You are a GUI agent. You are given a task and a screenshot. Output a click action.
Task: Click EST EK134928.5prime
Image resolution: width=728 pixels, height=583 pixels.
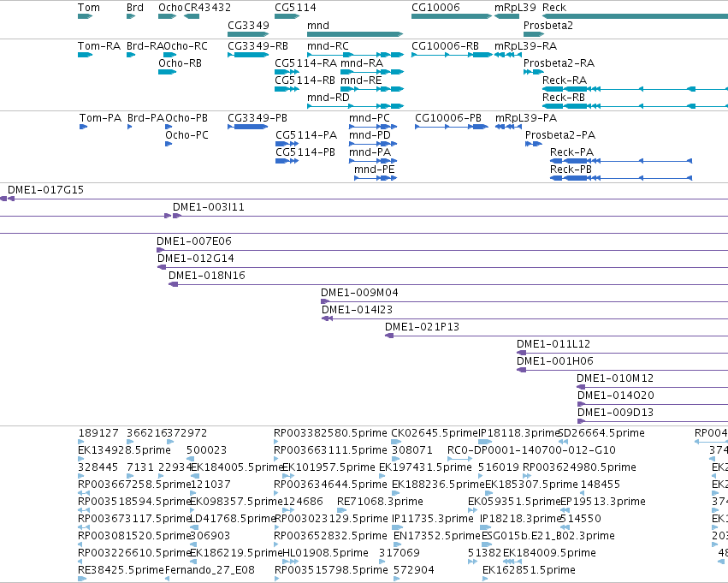(x=80, y=459)
